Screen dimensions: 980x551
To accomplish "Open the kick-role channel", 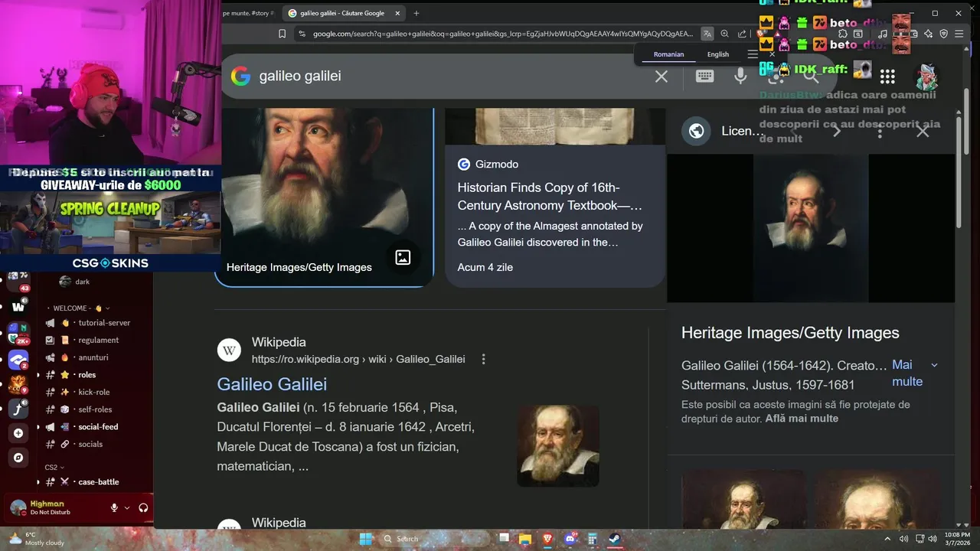I will point(96,392).
